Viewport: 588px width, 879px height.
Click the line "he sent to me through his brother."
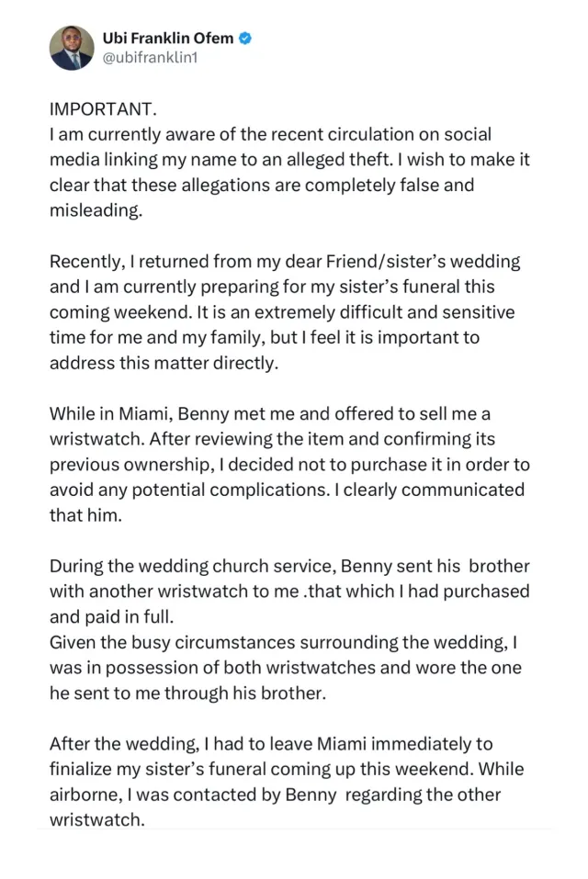coord(187,693)
